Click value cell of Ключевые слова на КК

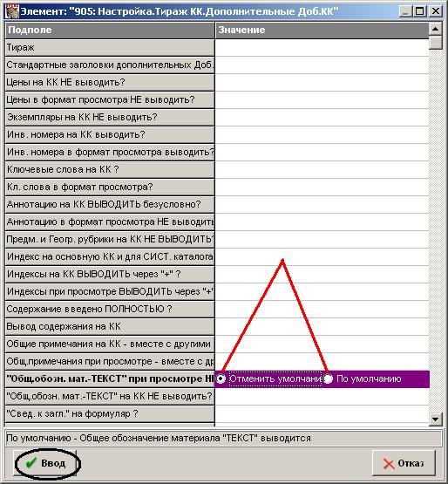(322, 169)
